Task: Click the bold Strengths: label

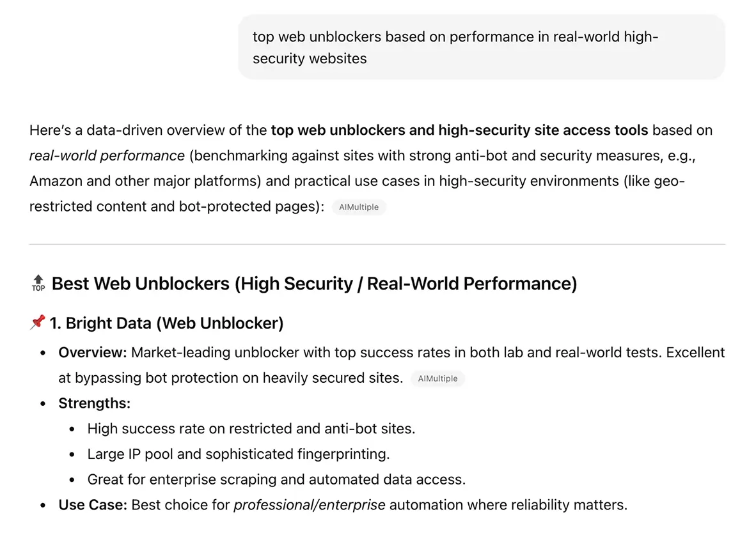Action: pos(94,403)
